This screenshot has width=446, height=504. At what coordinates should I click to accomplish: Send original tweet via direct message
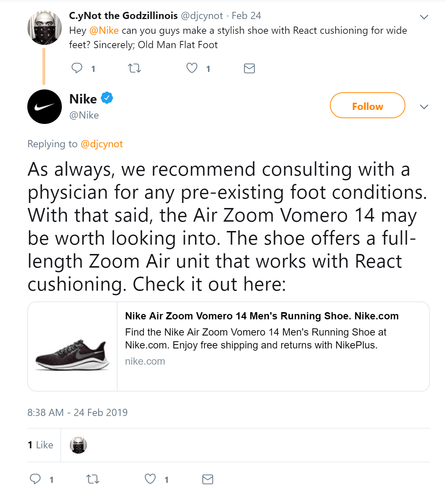click(249, 68)
